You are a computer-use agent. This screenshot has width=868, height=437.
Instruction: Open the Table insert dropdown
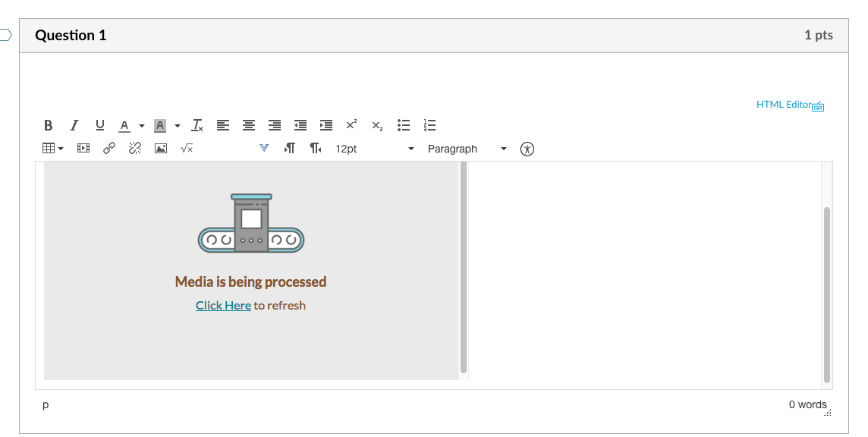pos(52,149)
